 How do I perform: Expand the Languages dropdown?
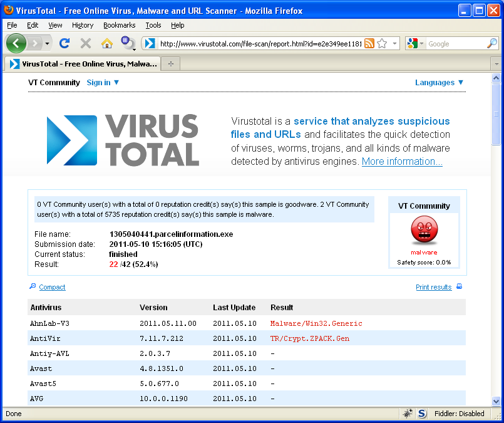(440, 83)
